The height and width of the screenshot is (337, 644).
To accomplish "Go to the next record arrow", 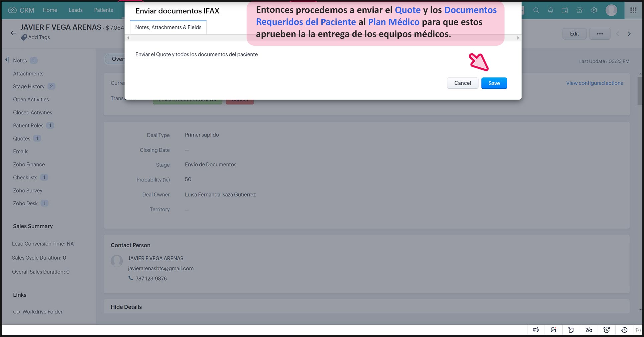I will point(629,34).
